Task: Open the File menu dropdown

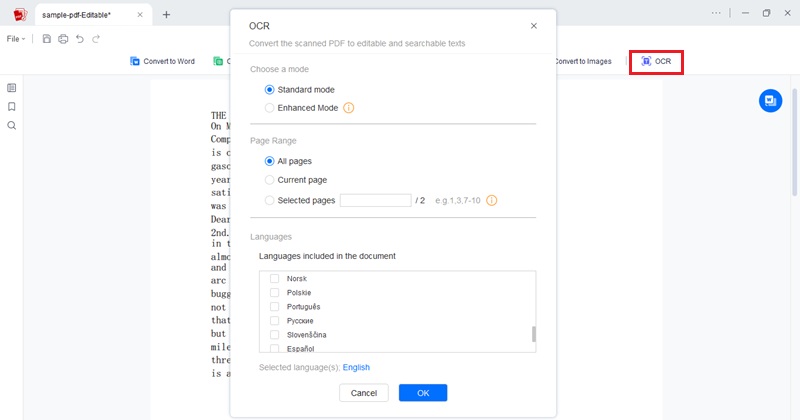Action: tap(15, 39)
